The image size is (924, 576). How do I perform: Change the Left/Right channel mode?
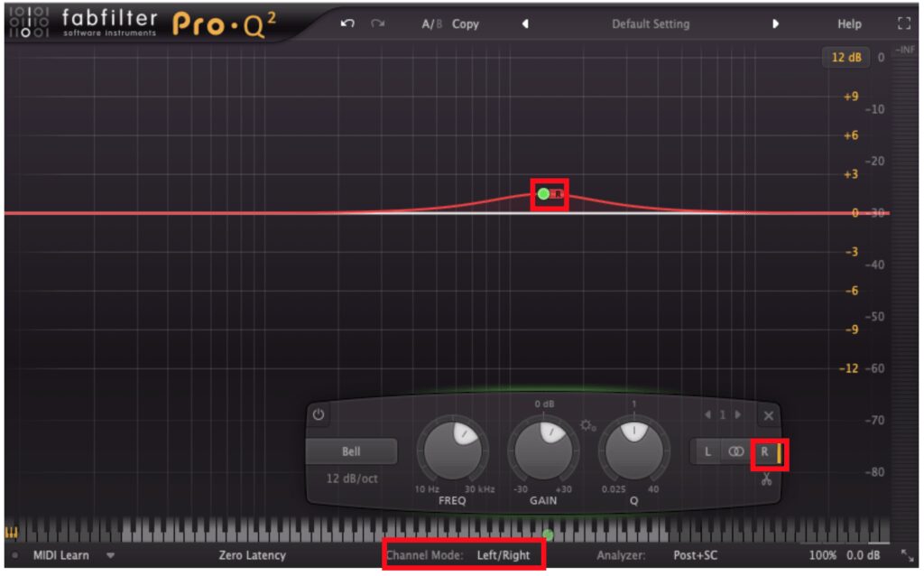point(504,555)
